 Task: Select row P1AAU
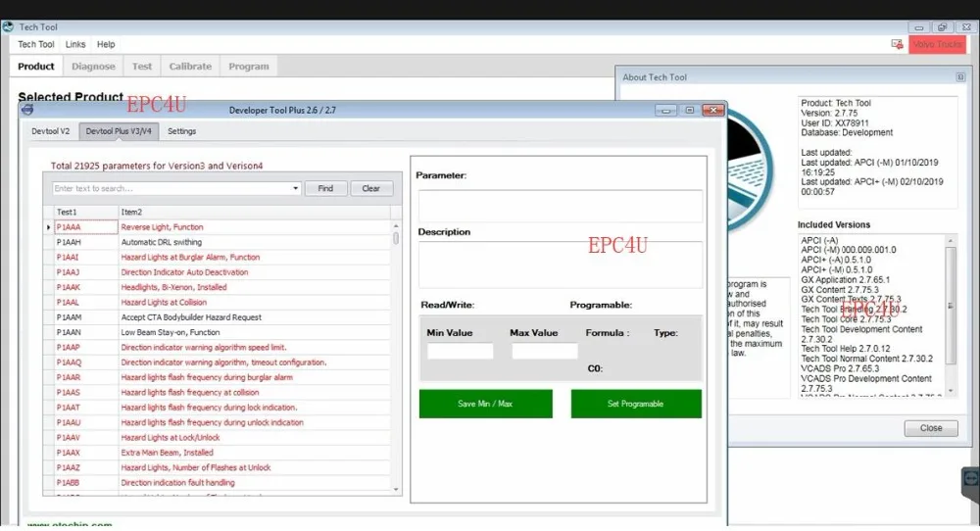click(x=85, y=422)
